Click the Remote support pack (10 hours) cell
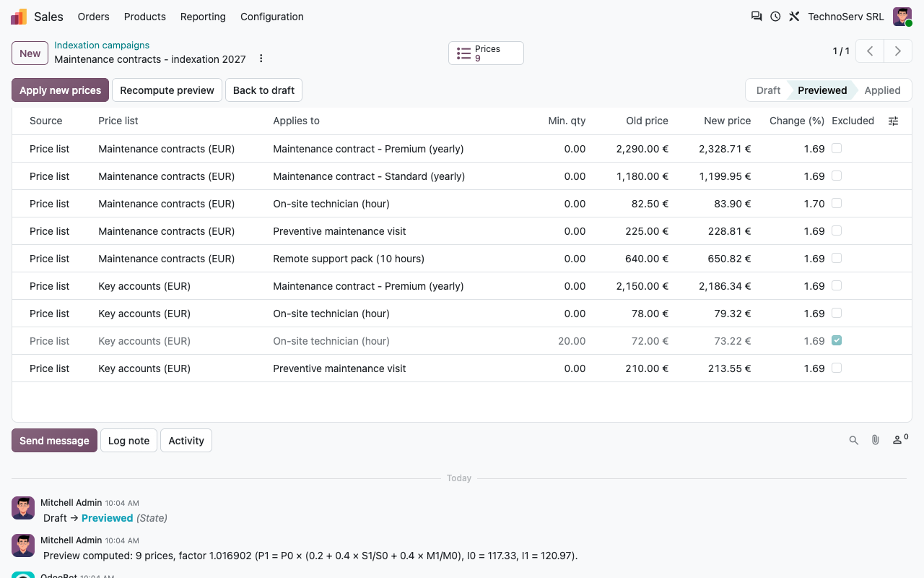 coord(349,259)
